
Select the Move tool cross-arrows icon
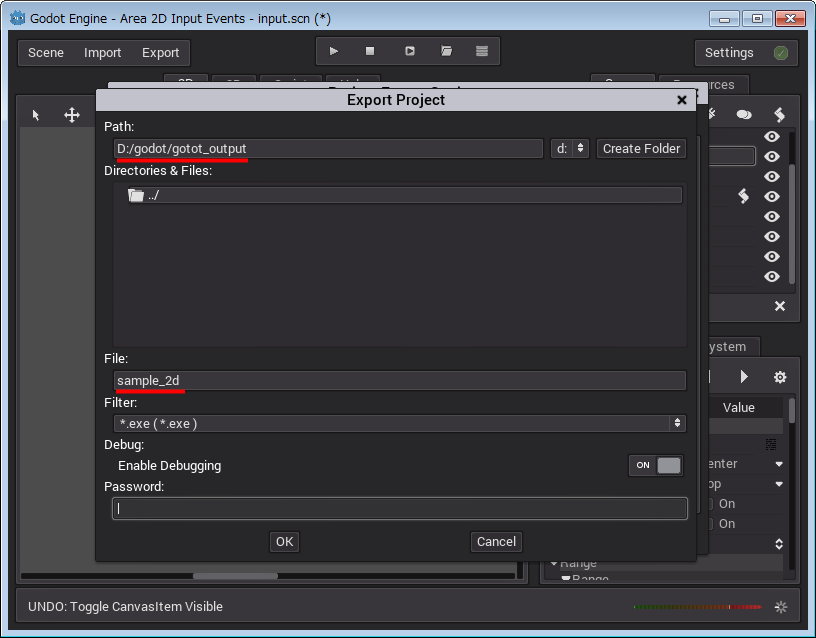point(72,116)
